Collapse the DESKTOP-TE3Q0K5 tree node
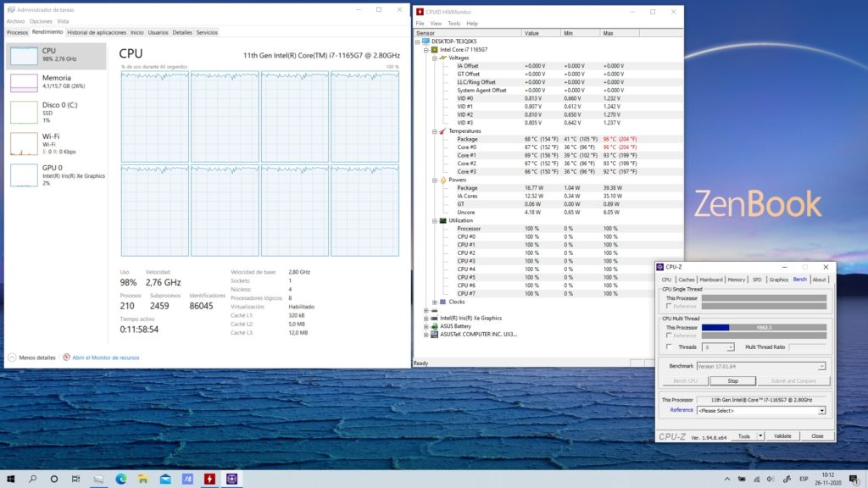The height and width of the screenshot is (488, 868). coord(417,42)
